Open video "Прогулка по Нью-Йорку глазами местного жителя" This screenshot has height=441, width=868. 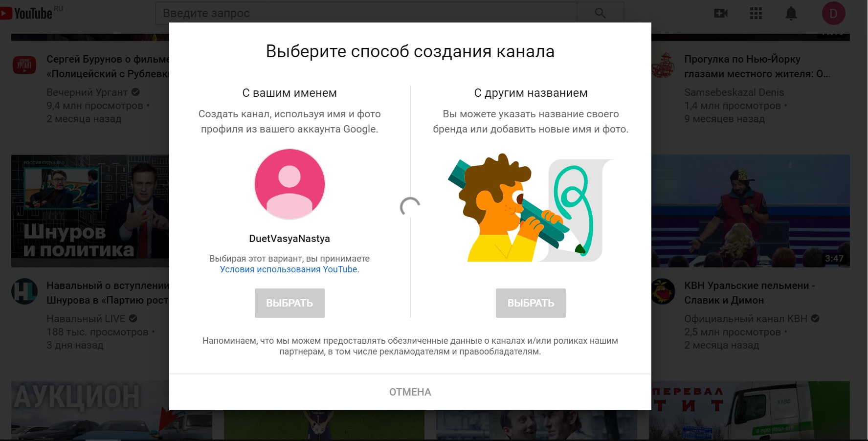(757, 66)
